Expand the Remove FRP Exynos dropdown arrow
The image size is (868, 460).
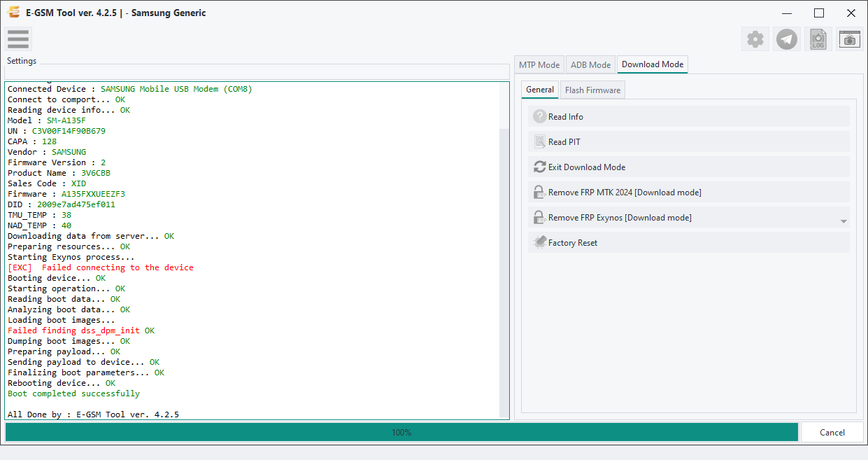(x=844, y=221)
